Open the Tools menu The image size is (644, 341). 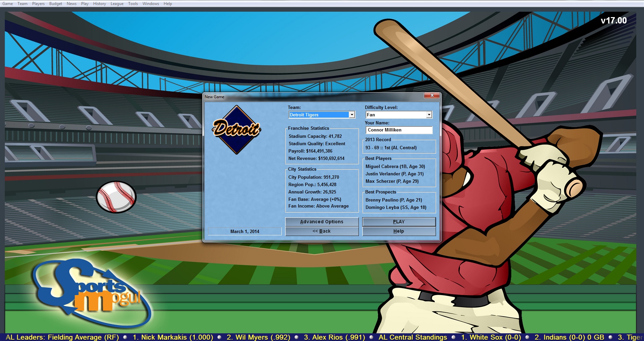click(x=132, y=3)
